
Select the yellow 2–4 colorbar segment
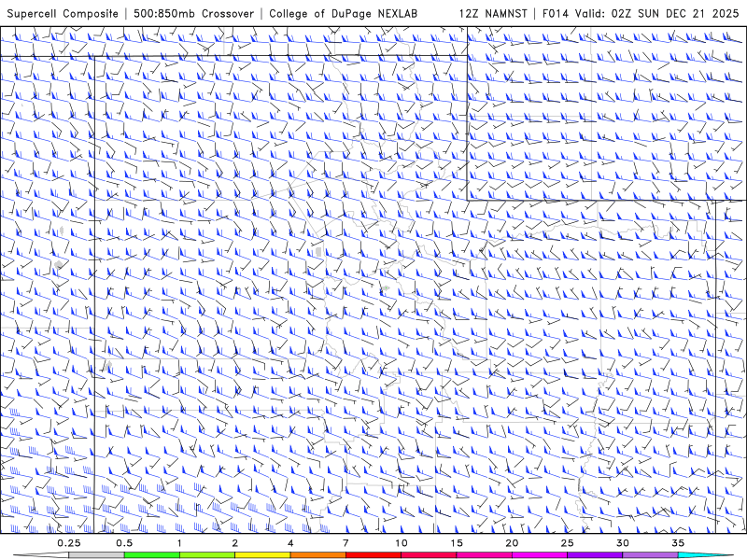coord(262,555)
